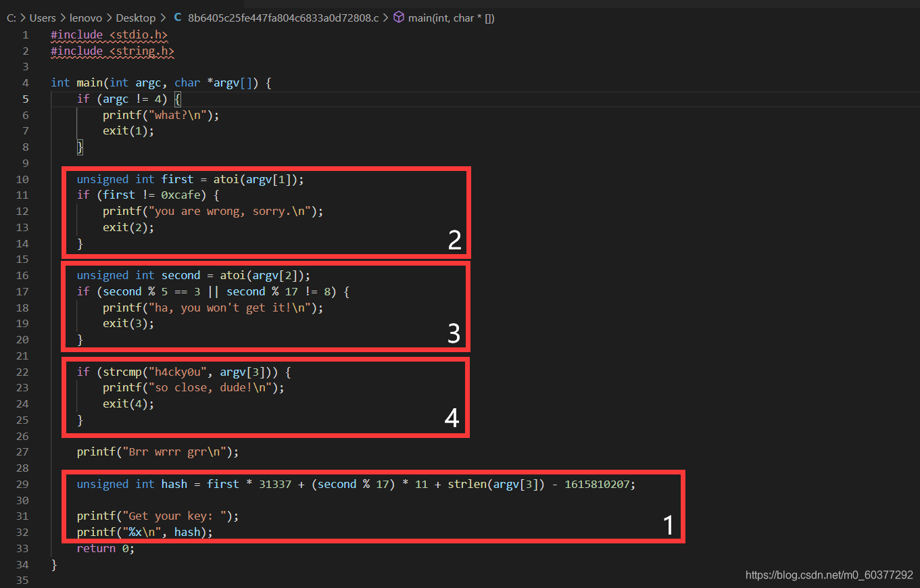The height and width of the screenshot is (588, 920).
Task: Place cursor on '#include <string.h>' line
Action: 112,51
